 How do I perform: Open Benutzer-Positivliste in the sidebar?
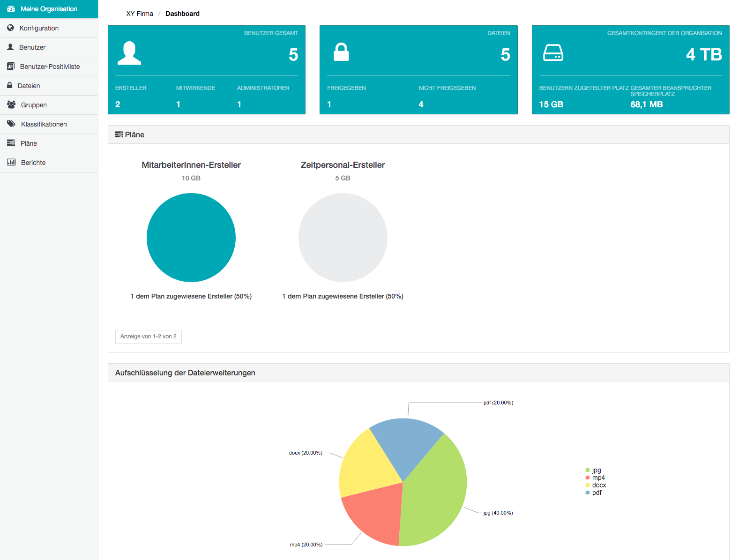tap(49, 67)
